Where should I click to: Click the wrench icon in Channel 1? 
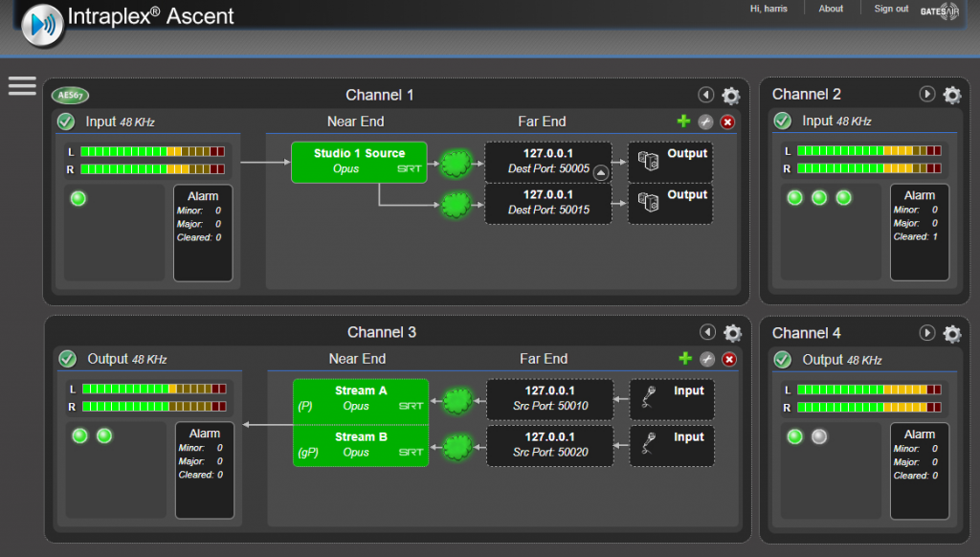coord(705,122)
